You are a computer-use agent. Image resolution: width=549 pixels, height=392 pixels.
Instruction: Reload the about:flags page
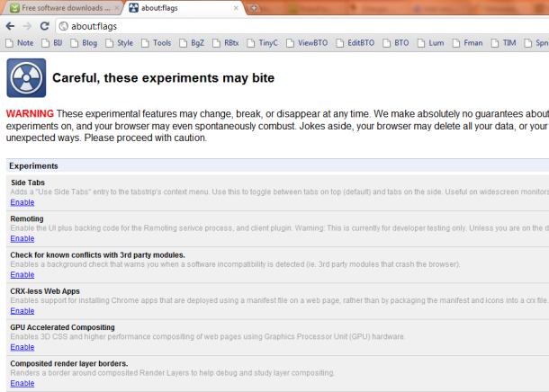pos(47,26)
